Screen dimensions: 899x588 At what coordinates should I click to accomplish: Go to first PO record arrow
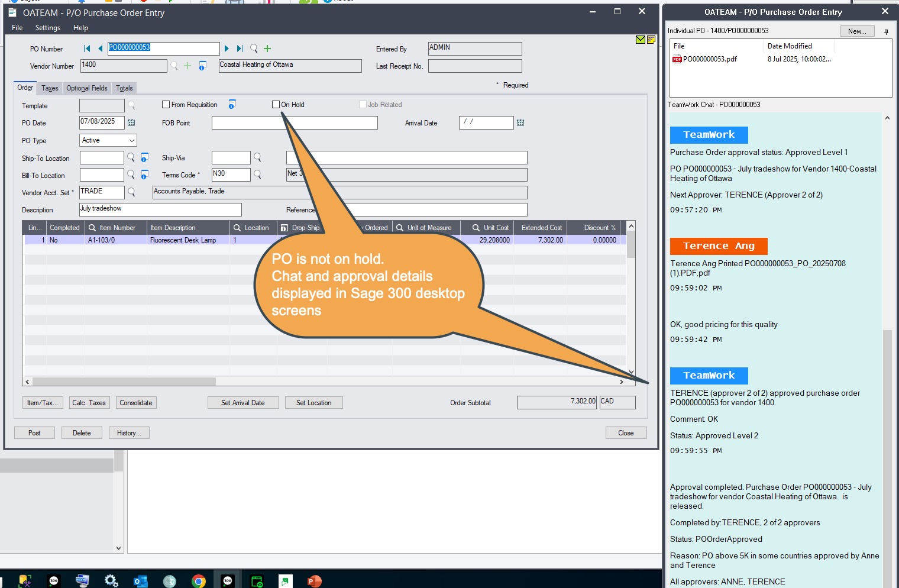point(87,49)
